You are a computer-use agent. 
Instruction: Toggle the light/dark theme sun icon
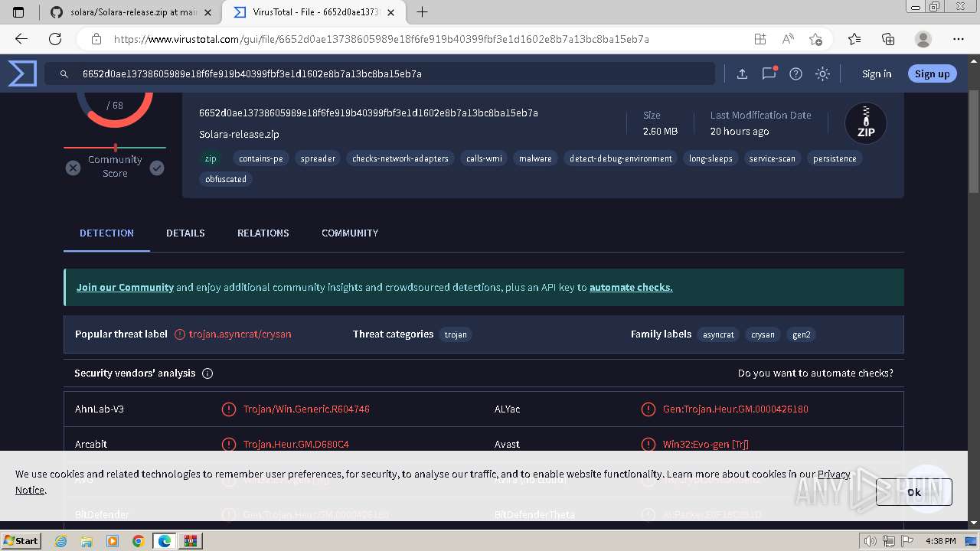point(822,73)
